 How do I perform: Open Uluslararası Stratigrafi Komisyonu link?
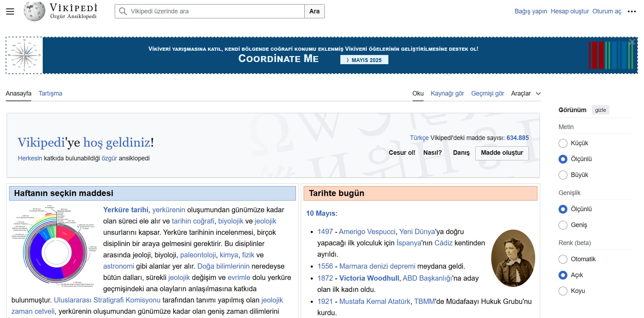click(107, 300)
